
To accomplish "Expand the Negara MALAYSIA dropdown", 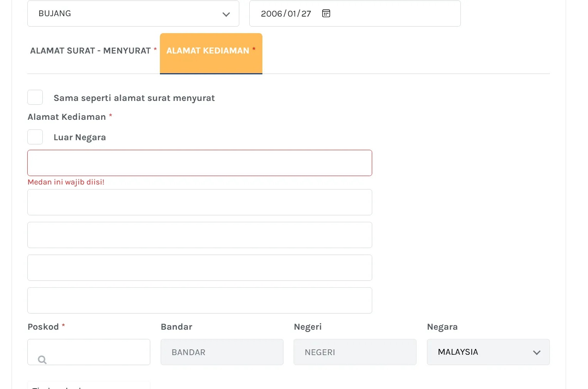I will pyautogui.click(x=488, y=352).
